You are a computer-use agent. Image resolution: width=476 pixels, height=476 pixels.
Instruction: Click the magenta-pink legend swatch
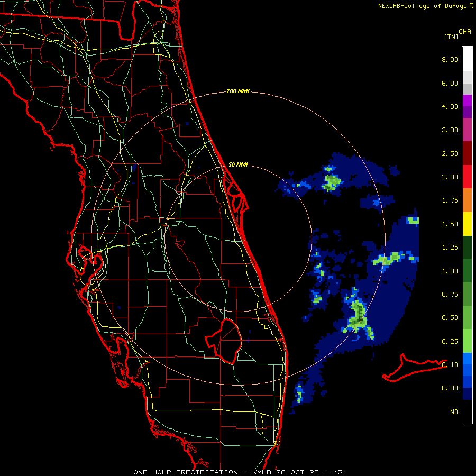(467, 130)
